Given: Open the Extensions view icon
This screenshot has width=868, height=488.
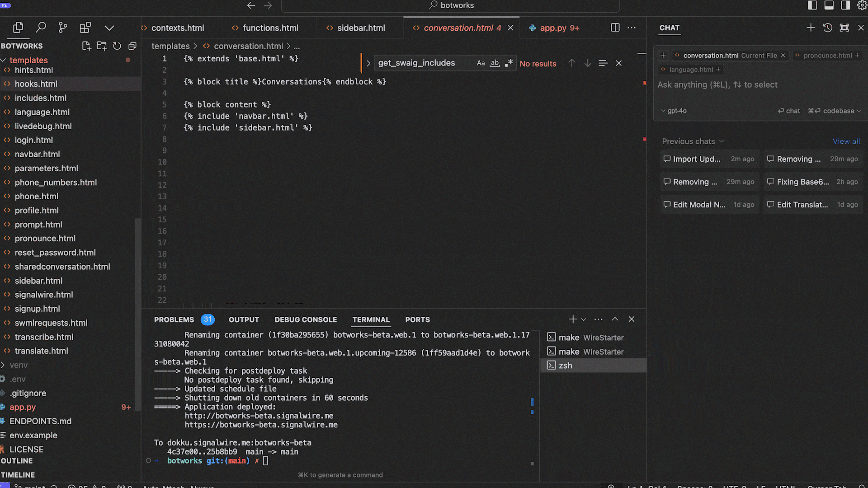Looking at the screenshot, I should tap(85, 28).
